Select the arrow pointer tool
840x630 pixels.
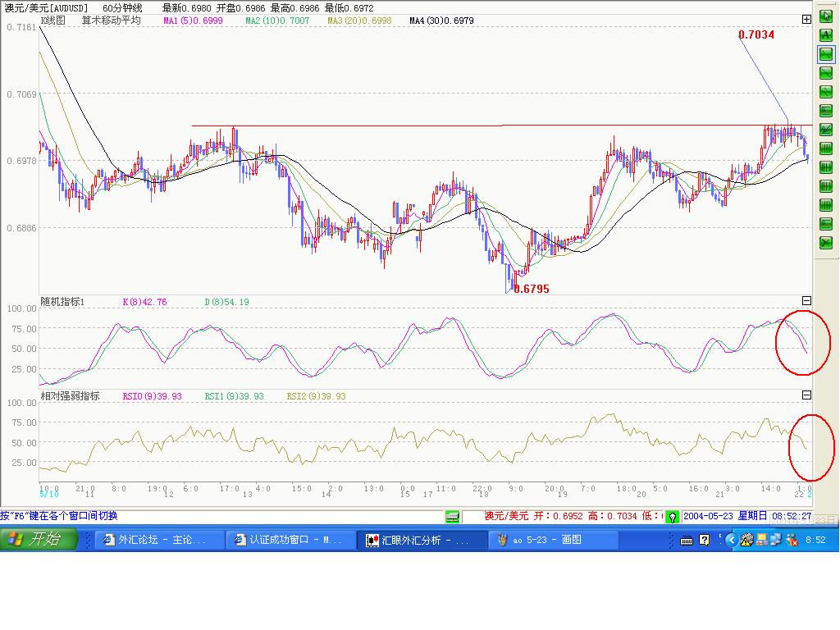click(826, 16)
